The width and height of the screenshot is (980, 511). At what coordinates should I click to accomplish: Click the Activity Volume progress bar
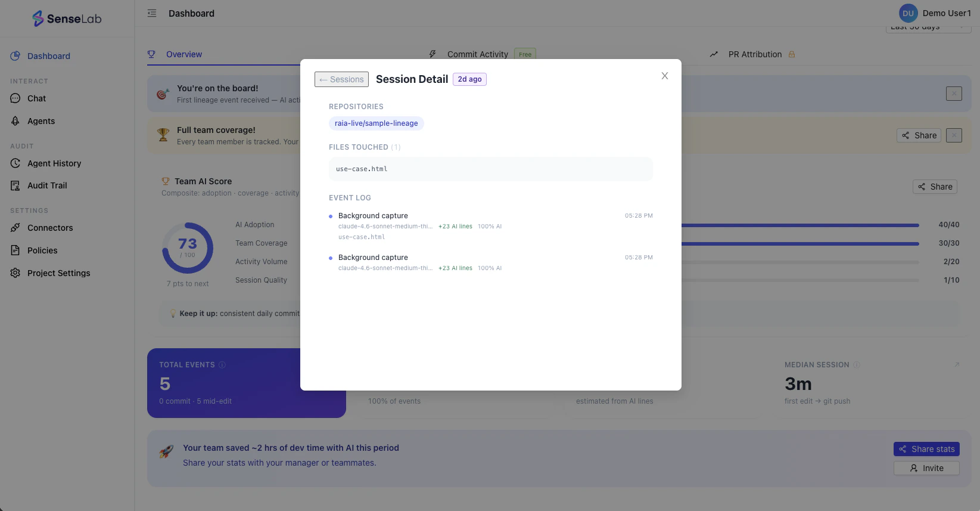click(800, 262)
